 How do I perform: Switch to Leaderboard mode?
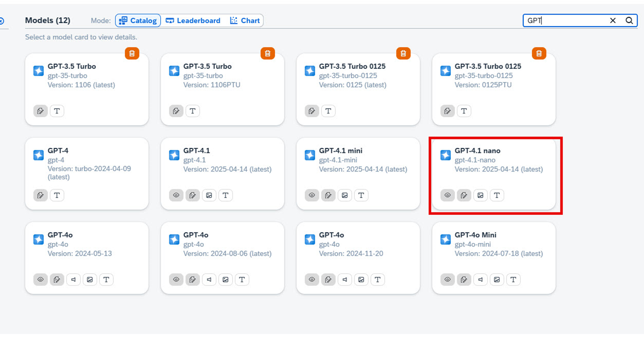(193, 21)
